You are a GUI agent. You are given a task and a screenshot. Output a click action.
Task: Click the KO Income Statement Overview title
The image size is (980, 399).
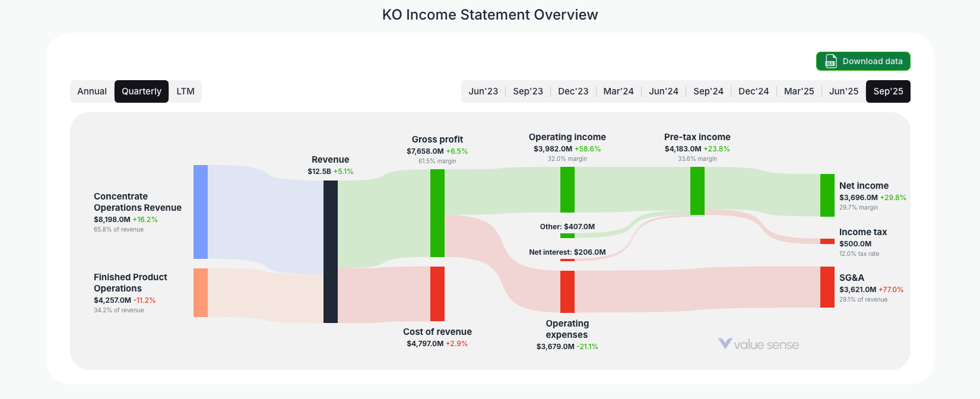[490, 15]
